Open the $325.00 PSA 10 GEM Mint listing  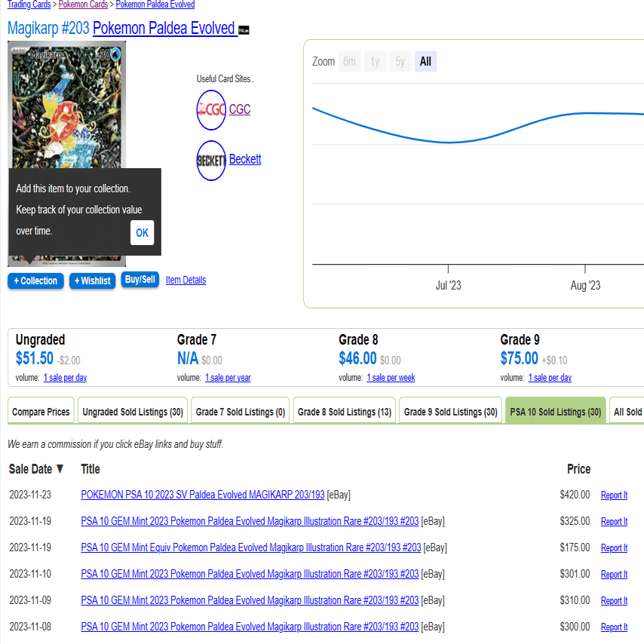coord(250,521)
